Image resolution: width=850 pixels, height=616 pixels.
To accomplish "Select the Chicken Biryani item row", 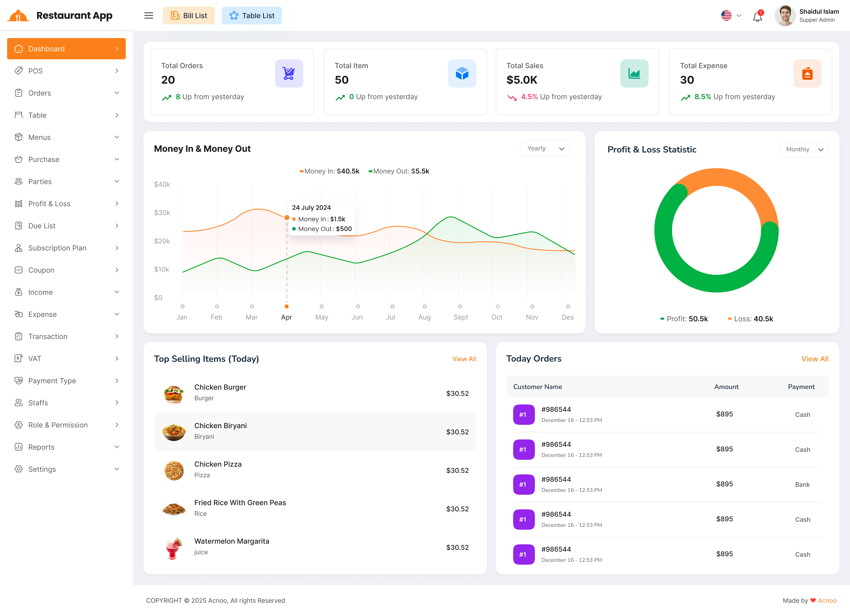I will pyautogui.click(x=315, y=432).
